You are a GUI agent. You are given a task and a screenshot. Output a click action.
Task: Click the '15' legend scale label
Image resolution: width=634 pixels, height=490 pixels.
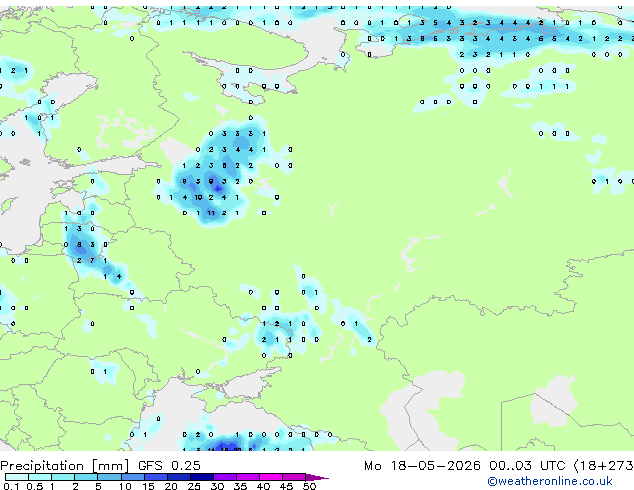(148, 486)
